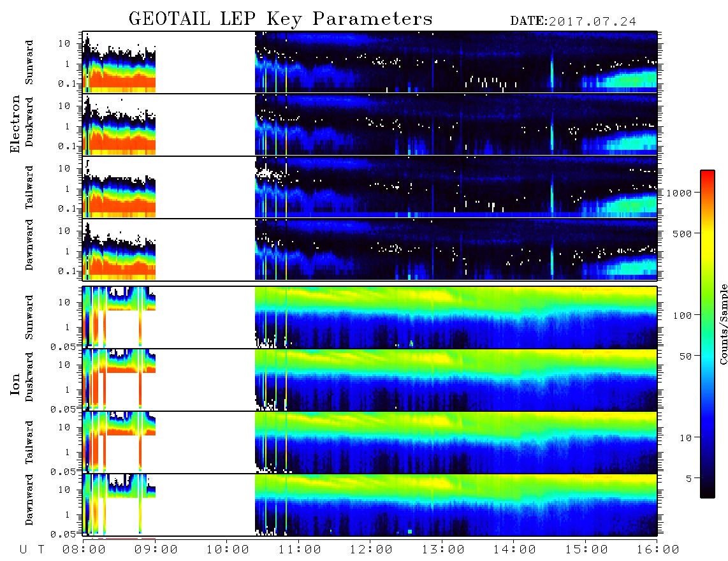Click the 100 value on color scale
The height and width of the screenshot is (561, 728).
(x=682, y=316)
